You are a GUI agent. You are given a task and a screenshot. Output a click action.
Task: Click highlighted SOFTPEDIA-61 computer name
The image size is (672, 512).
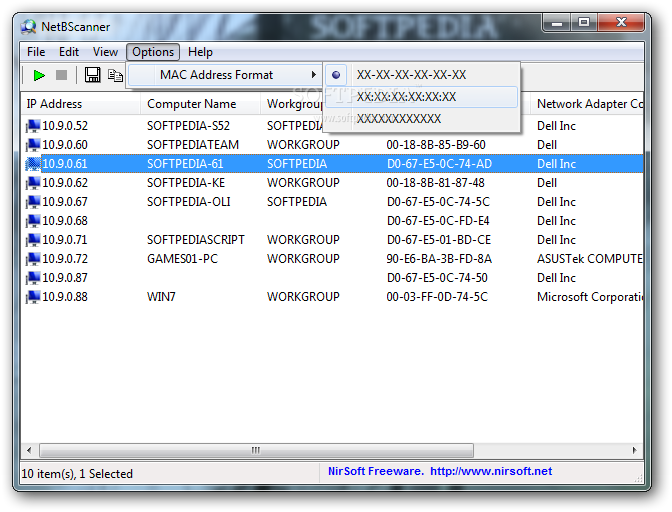(185, 164)
